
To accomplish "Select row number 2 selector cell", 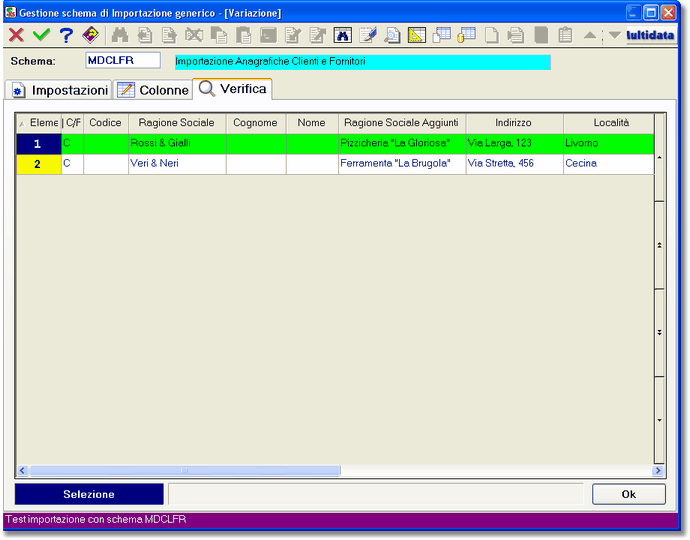I will (39, 164).
